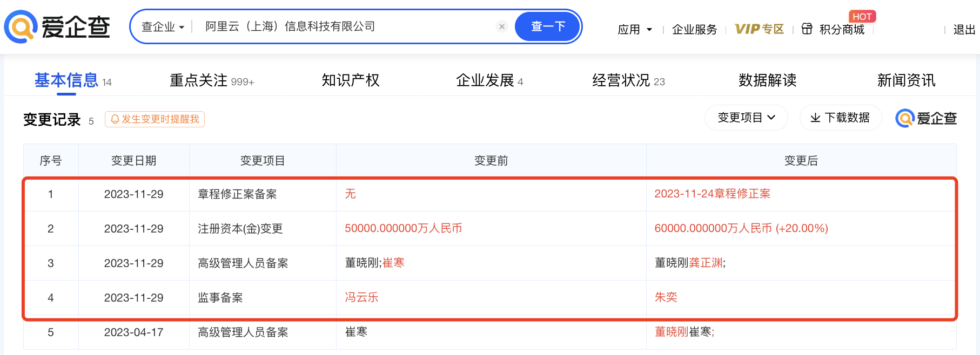Open 企业服务 in top navigation
The height and width of the screenshot is (355, 980).
tap(694, 29)
